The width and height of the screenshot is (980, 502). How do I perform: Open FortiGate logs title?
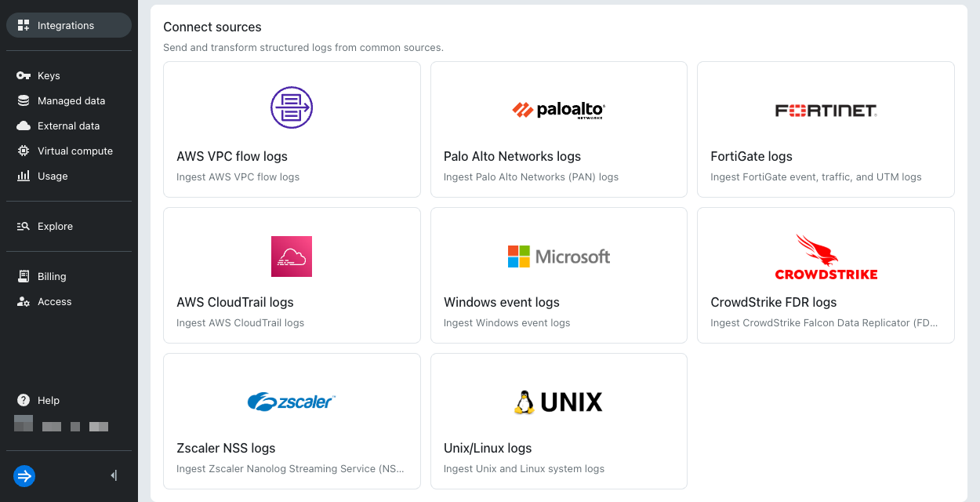[751, 156]
